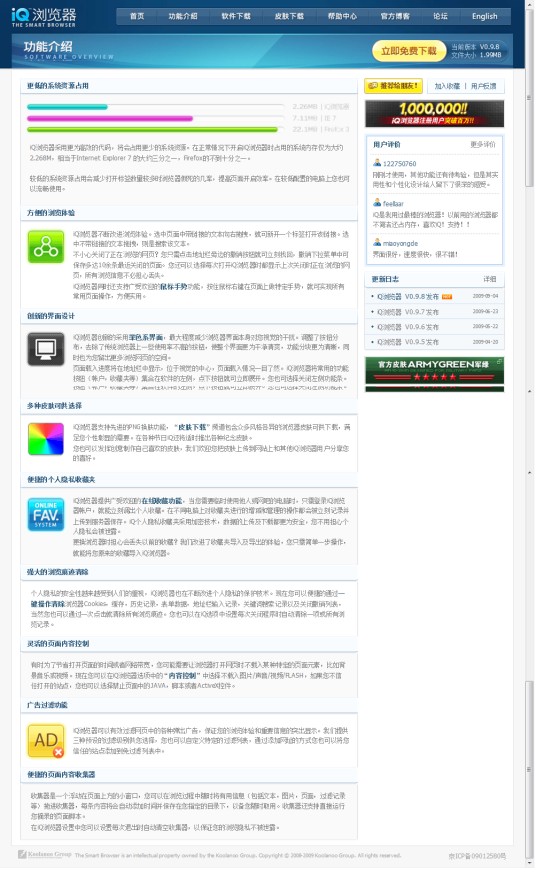Image resolution: width=536 pixels, height=876 pixels.
Task: Open the 1,000,000 registered users banner
Action: 434,113
